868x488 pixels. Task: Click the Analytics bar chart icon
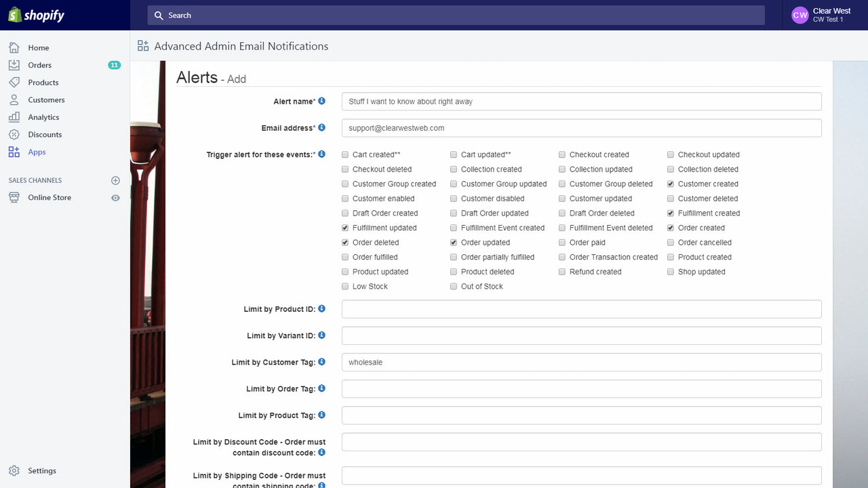[x=15, y=117]
